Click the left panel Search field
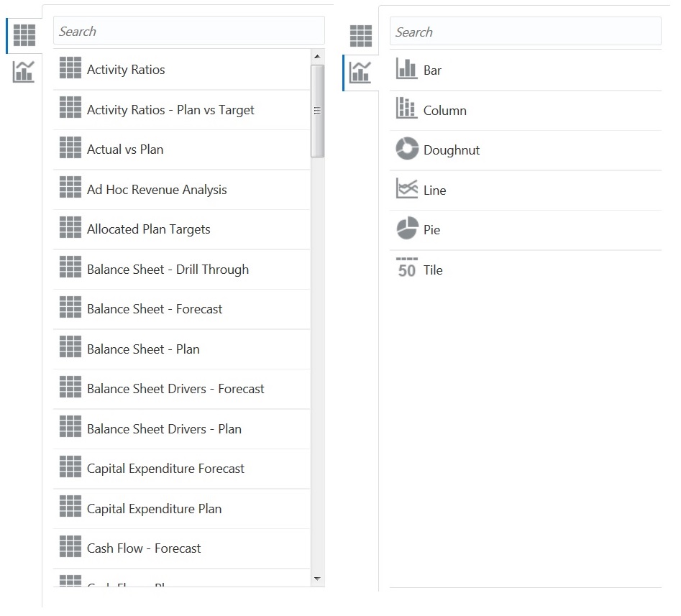 point(188,31)
